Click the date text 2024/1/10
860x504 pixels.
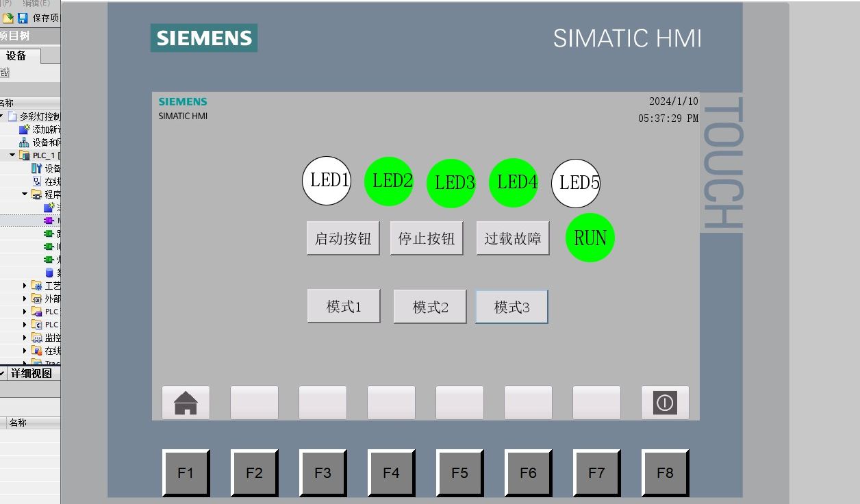pos(674,101)
